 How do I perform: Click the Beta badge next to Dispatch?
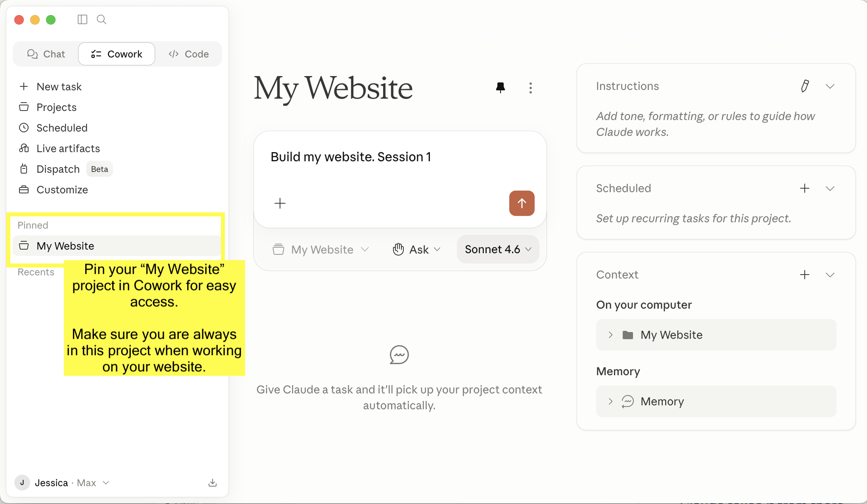pos(100,169)
